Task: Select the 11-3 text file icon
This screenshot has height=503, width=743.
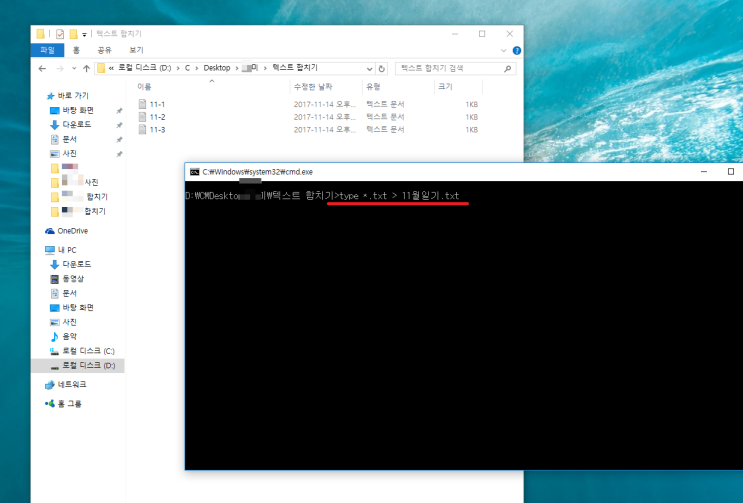Action: (142, 130)
